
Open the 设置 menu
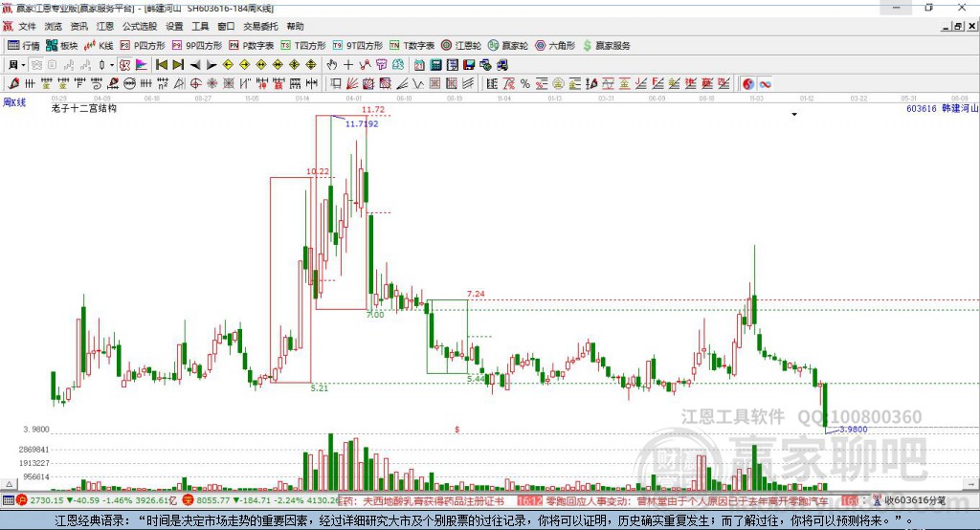tap(174, 26)
